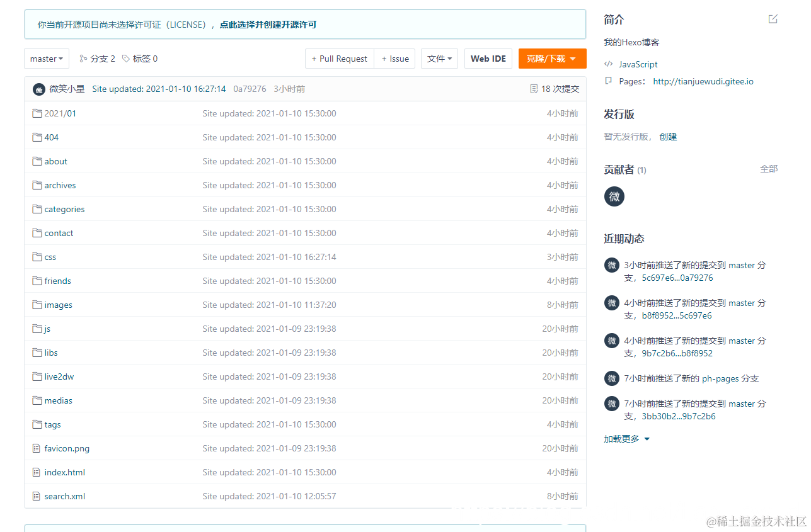Expand 加载更多 recent activity
Image resolution: width=811 pixels, height=532 pixels.
tap(626, 439)
